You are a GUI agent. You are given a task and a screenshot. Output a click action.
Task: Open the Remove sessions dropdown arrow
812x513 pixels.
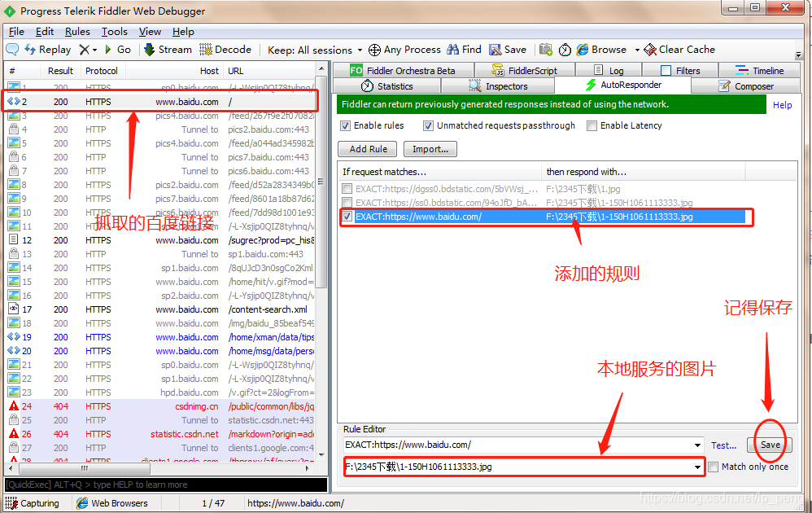click(94, 50)
